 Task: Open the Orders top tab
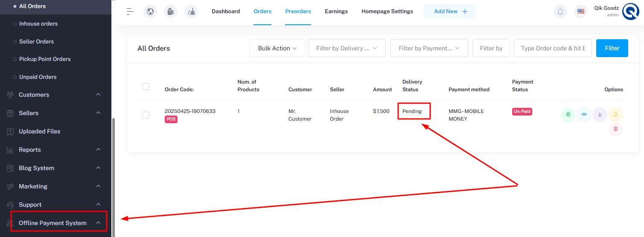click(262, 12)
